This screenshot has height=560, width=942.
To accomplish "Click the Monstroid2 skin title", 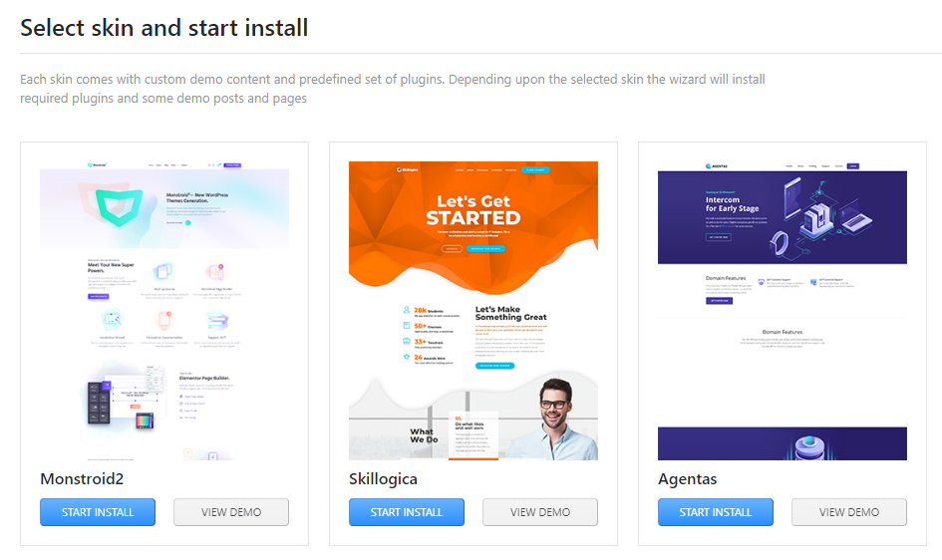I will click(x=82, y=479).
